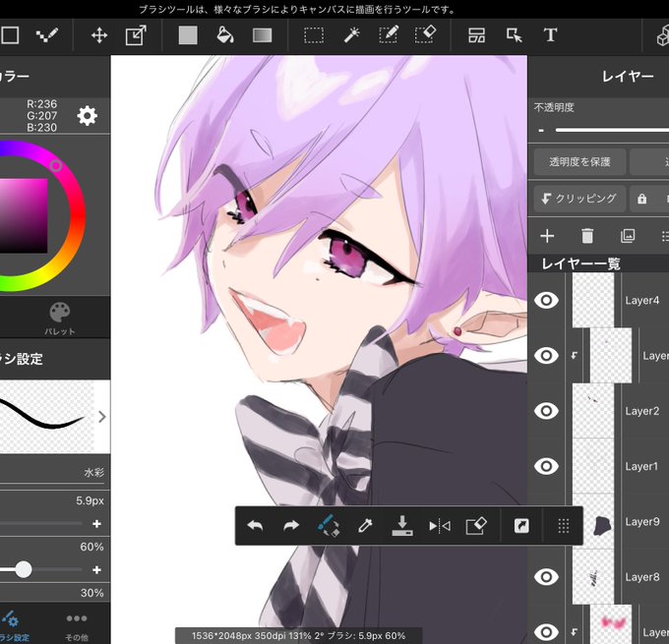Increase brush size with plus

click(x=96, y=524)
